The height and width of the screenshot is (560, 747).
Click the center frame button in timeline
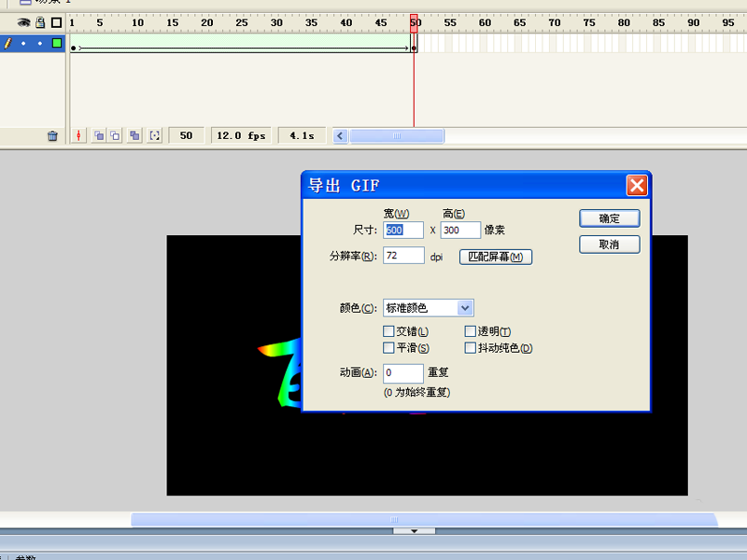[x=78, y=135]
